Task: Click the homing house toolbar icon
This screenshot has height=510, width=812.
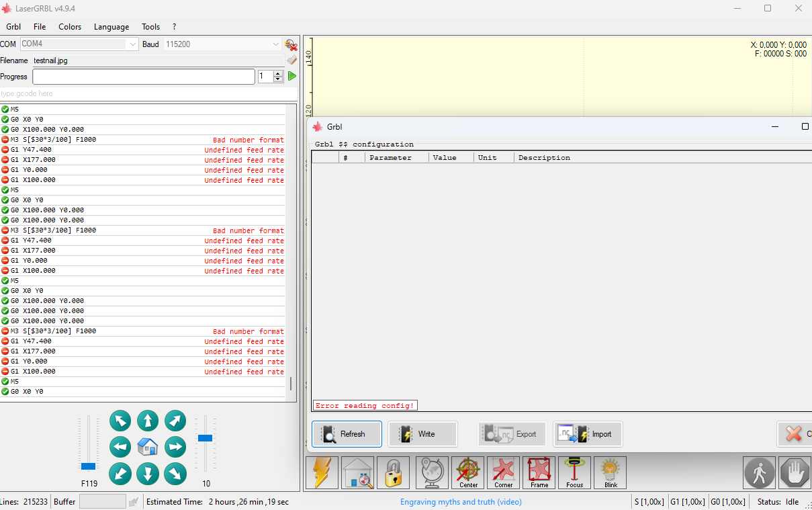Action: (357, 473)
